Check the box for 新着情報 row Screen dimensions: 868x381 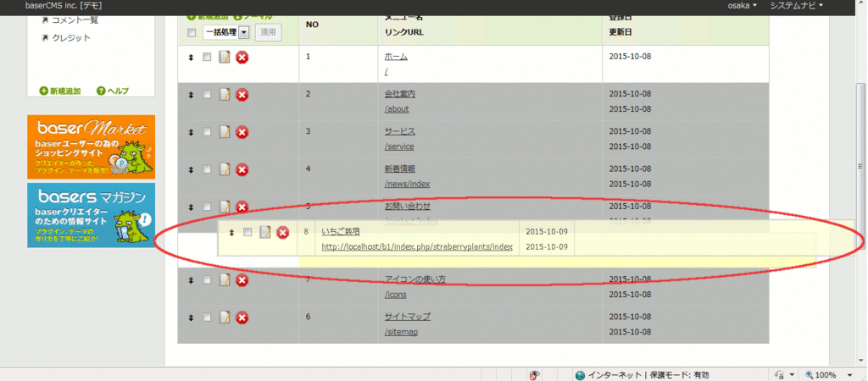tap(207, 169)
